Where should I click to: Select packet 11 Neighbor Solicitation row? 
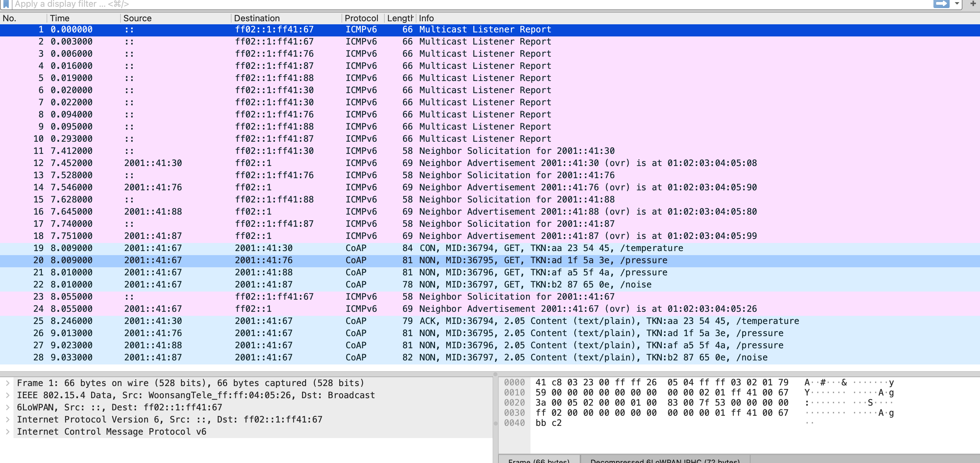click(x=380, y=151)
